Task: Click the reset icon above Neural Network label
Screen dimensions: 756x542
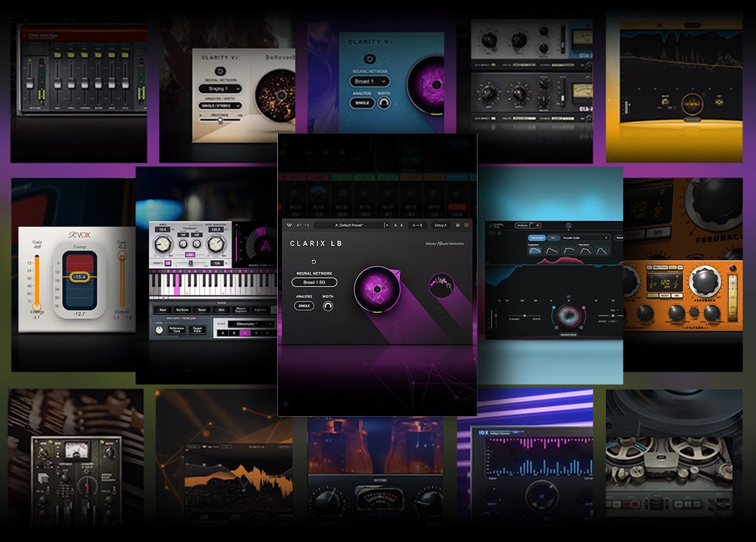Action: point(314,262)
